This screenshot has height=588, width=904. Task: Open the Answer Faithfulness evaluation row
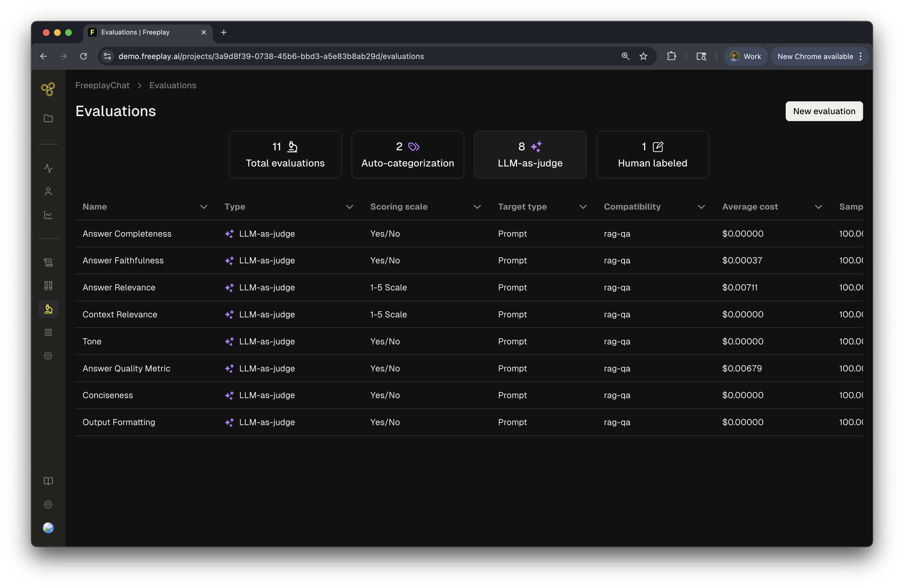[x=123, y=261]
